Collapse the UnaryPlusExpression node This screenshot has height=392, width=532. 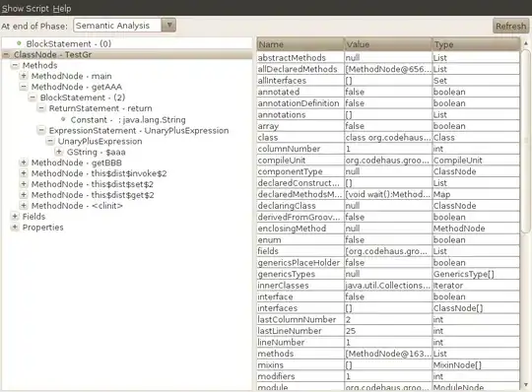(50, 141)
